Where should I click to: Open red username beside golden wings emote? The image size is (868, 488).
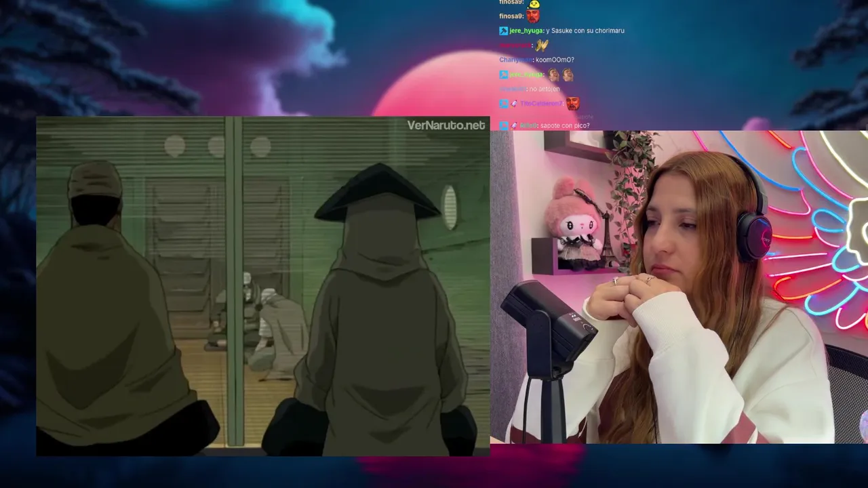(515, 45)
